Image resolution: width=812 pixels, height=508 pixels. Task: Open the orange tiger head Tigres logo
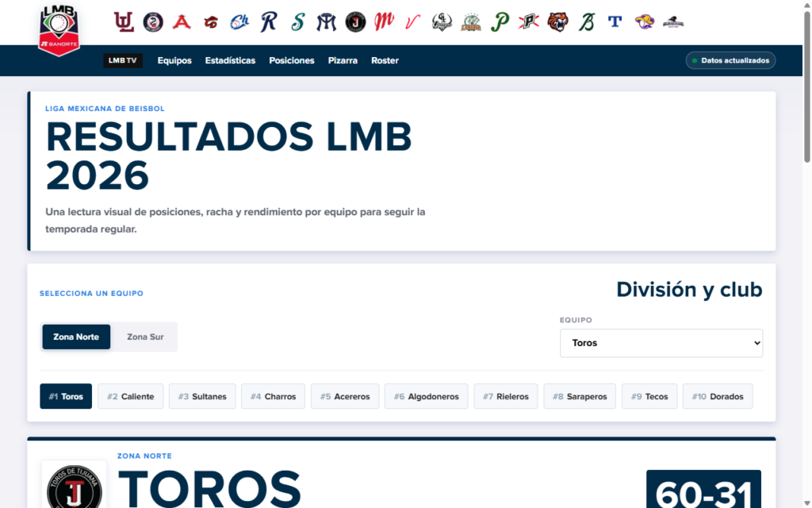click(x=557, y=21)
